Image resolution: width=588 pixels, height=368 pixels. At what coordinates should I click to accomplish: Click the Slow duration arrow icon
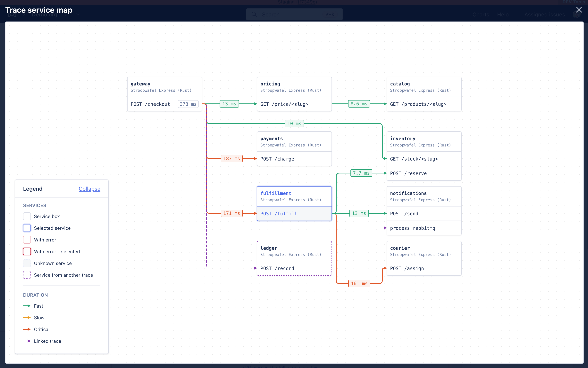[x=27, y=317]
